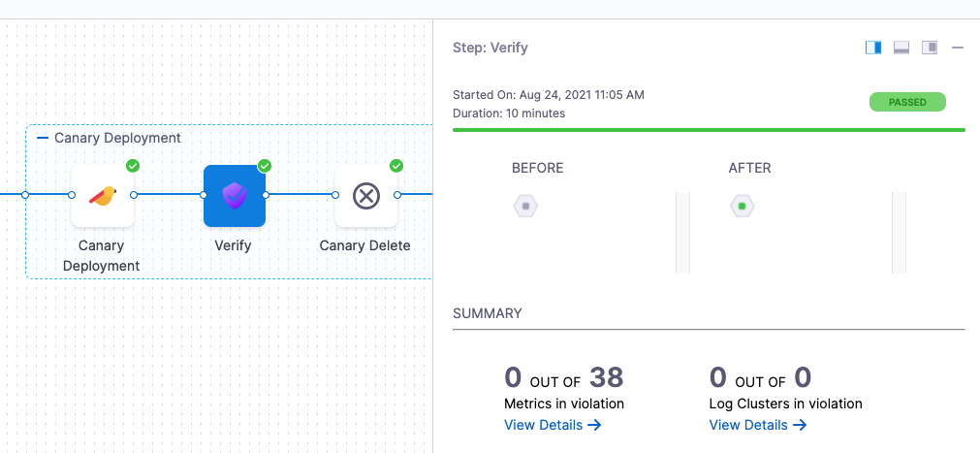This screenshot has width=980, height=453.
Task: Open View Details for Log Clusters in violation
Action: (x=758, y=425)
